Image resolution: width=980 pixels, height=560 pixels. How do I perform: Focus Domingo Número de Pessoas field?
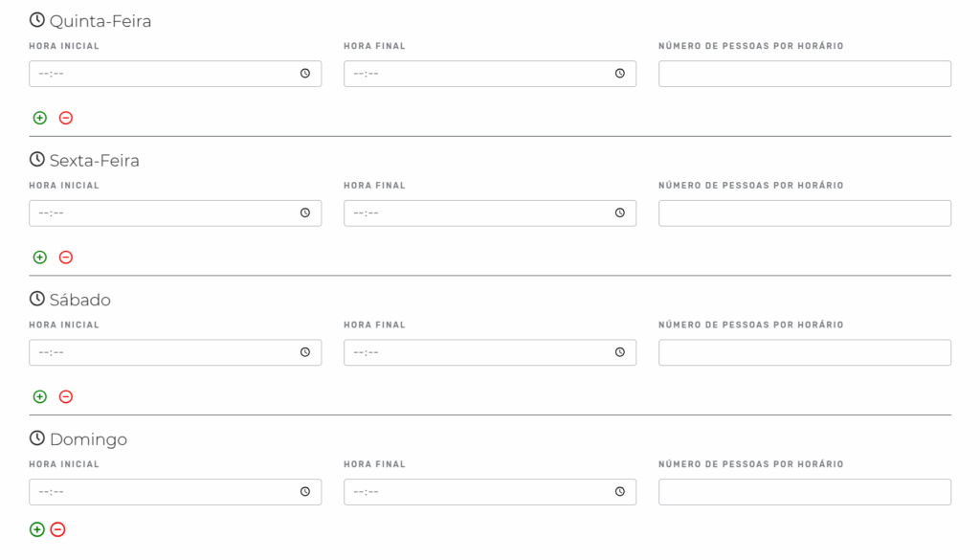click(x=805, y=492)
